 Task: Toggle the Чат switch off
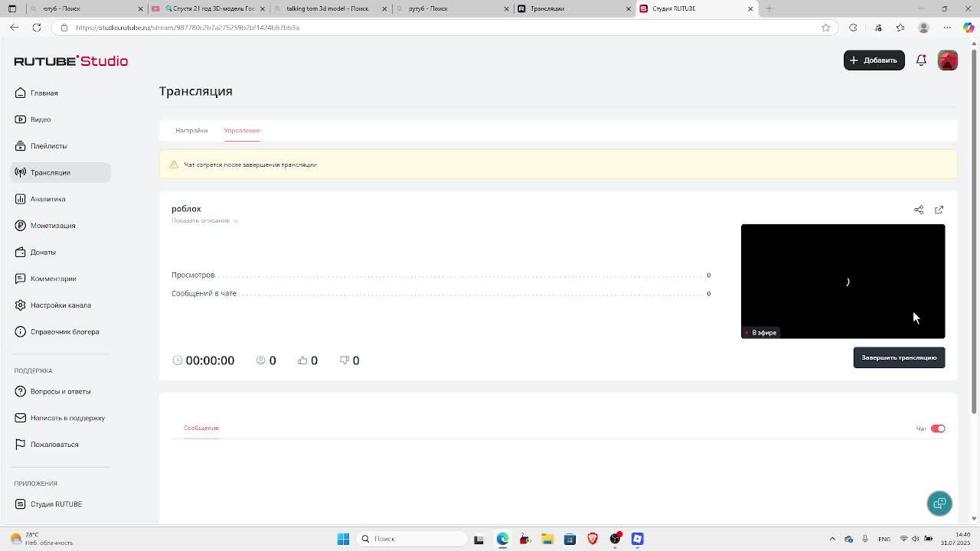tap(938, 429)
